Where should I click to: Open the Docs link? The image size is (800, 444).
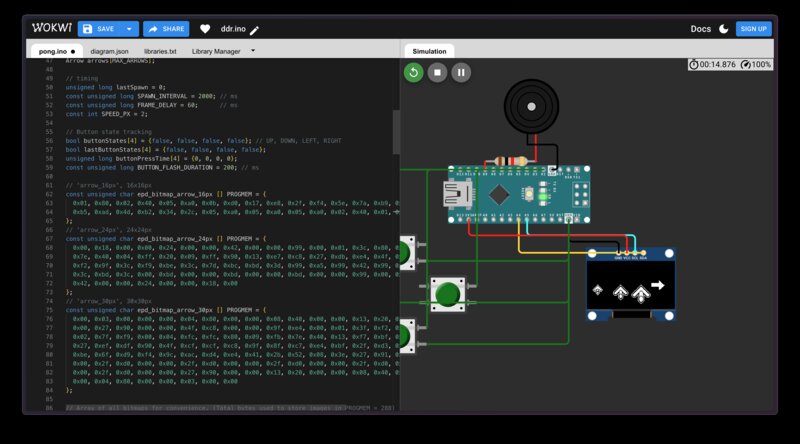[700, 29]
